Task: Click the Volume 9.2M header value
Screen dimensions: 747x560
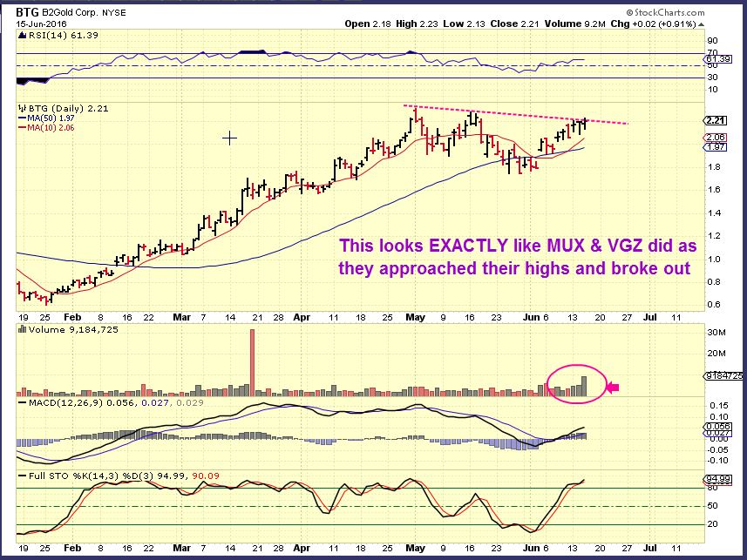Action: (575, 24)
